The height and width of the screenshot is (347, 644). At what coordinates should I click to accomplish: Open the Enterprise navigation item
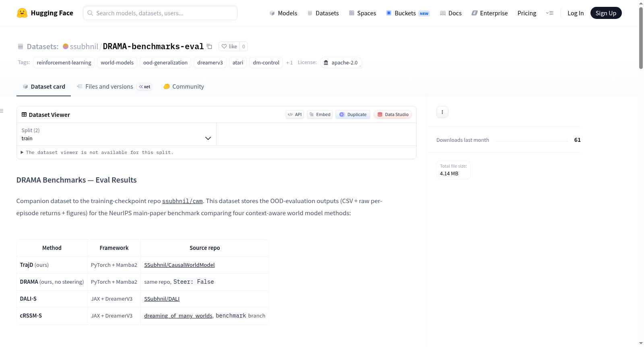click(489, 13)
